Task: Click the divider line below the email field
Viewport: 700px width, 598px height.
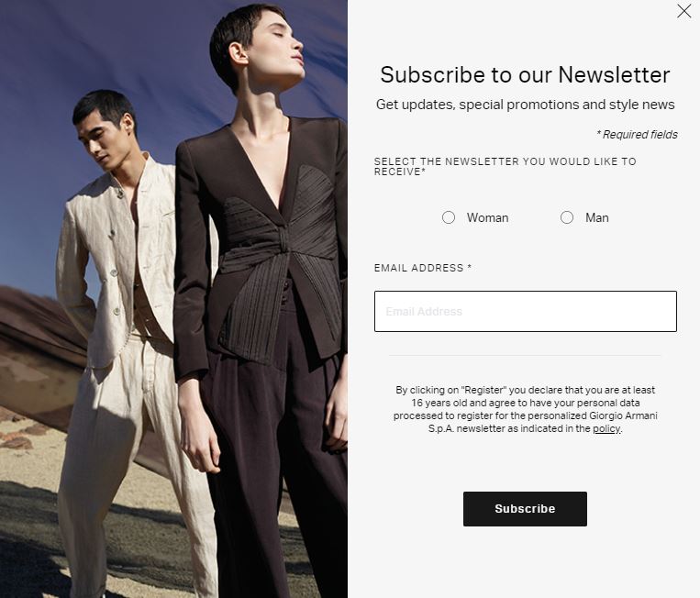Action: pos(525,355)
